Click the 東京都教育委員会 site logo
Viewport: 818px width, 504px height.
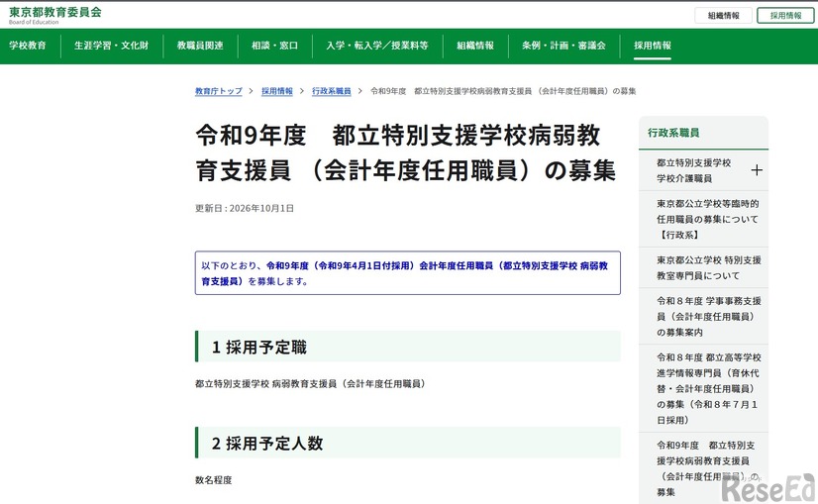click(x=54, y=15)
